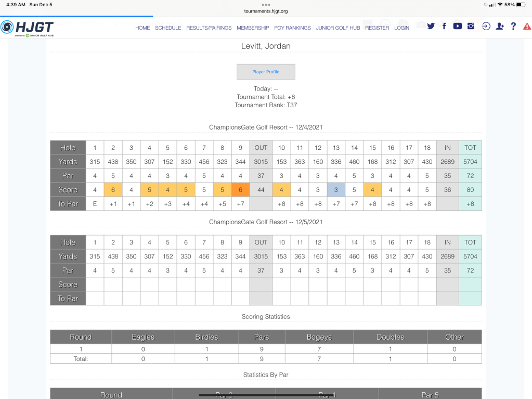Click the HJGT logo
This screenshot has width=532, height=399.
click(27, 28)
